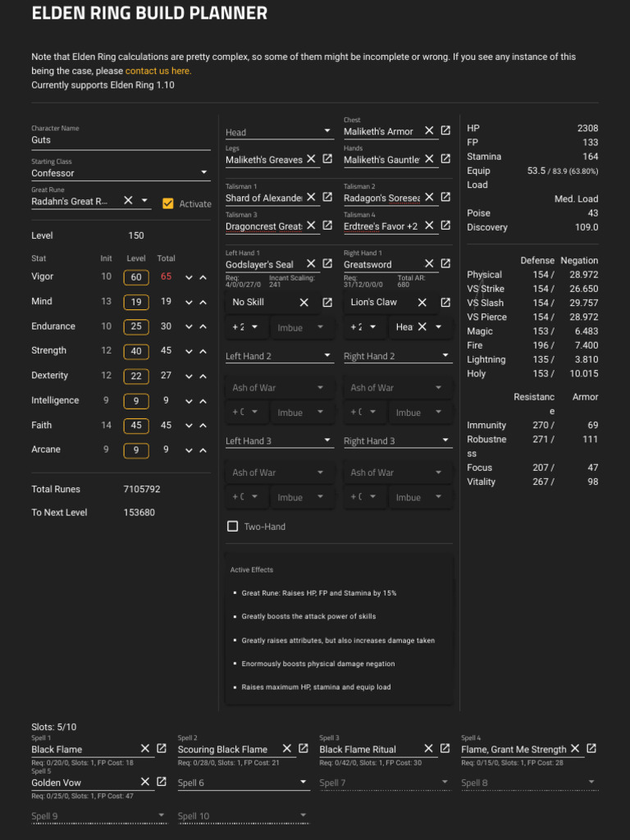Decrease Dexterity stat level
The image size is (630, 840).
(x=189, y=376)
